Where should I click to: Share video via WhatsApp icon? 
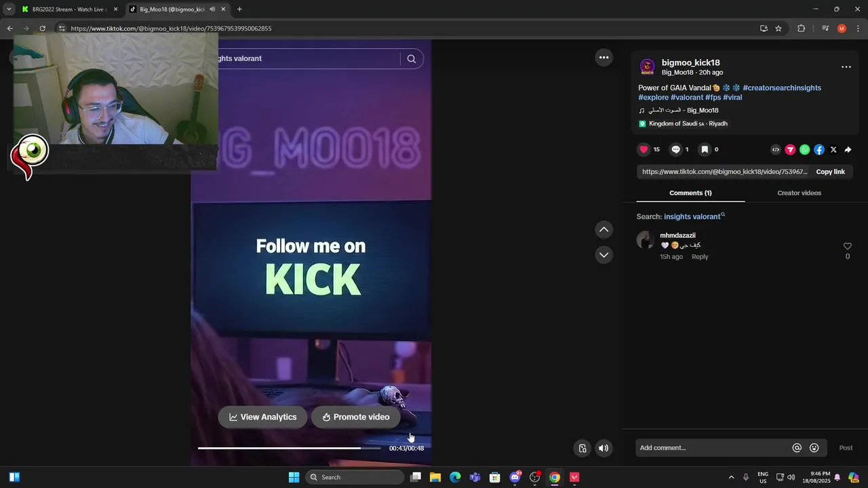pyautogui.click(x=804, y=150)
